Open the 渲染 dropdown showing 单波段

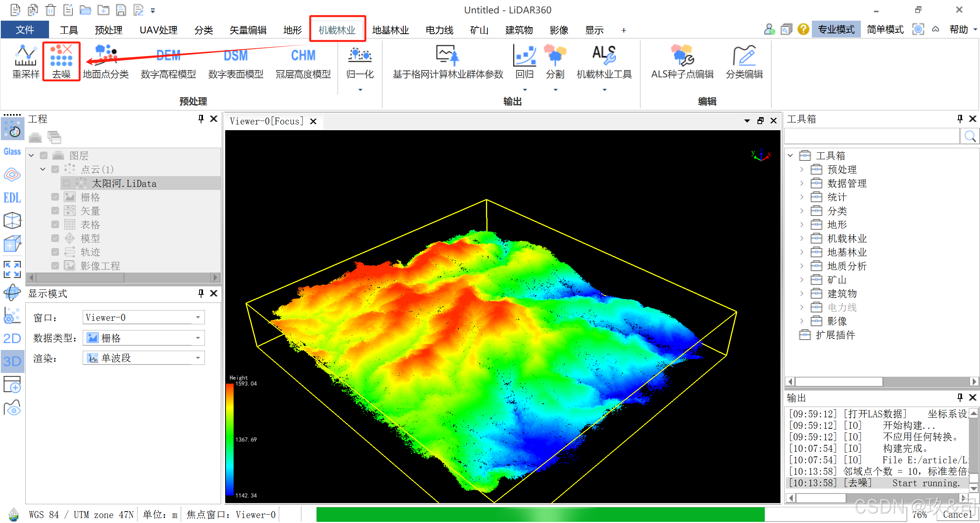[144, 358]
